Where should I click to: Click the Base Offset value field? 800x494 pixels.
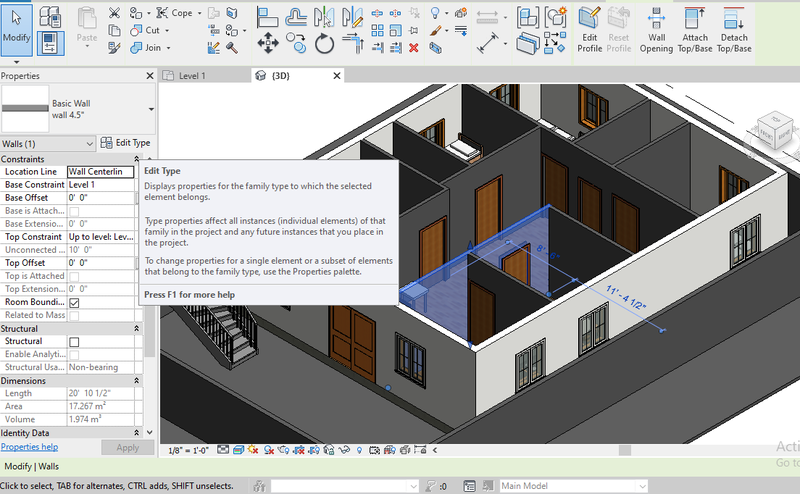click(x=101, y=198)
